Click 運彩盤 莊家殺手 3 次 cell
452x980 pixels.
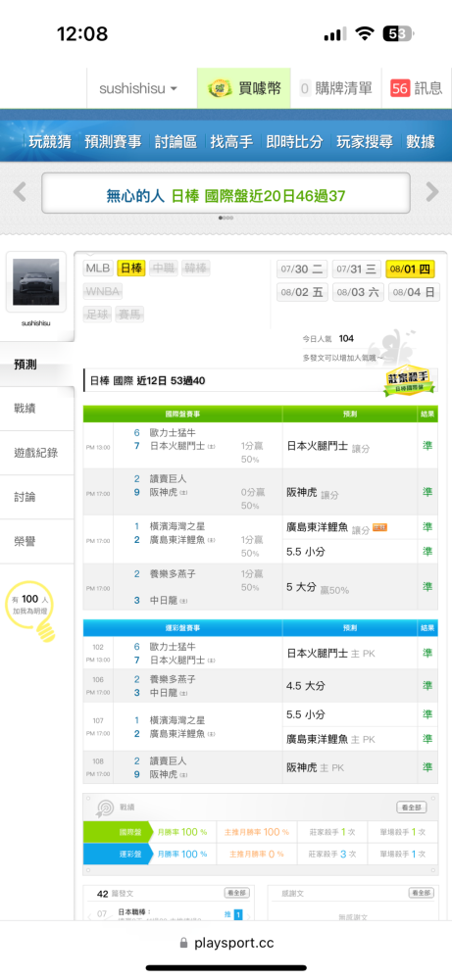(332, 854)
